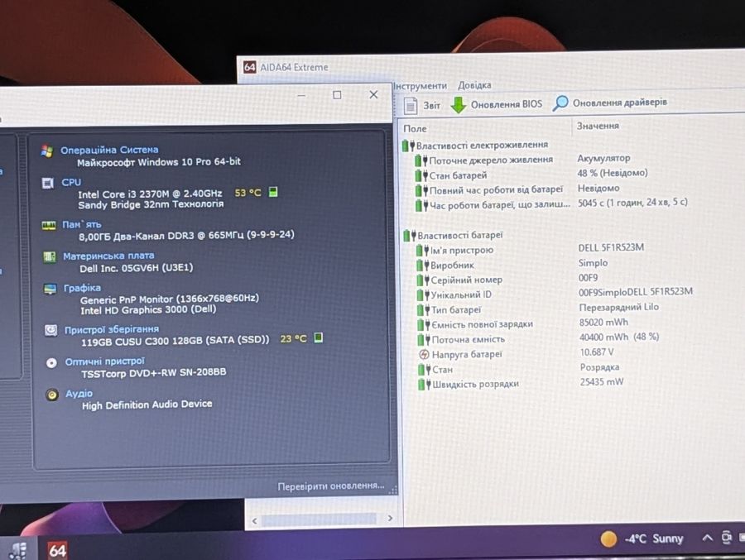This screenshot has width=745, height=560.
Task: Click the Операційна Система link
Action: 109,150
